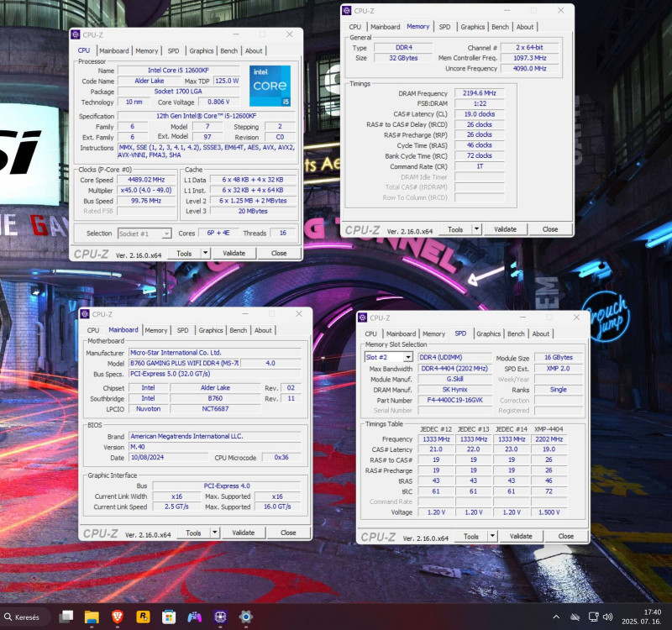Click Tools button in Mainboard window
Image resolution: width=672 pixels, height=630 pixels.
[193, 533]
